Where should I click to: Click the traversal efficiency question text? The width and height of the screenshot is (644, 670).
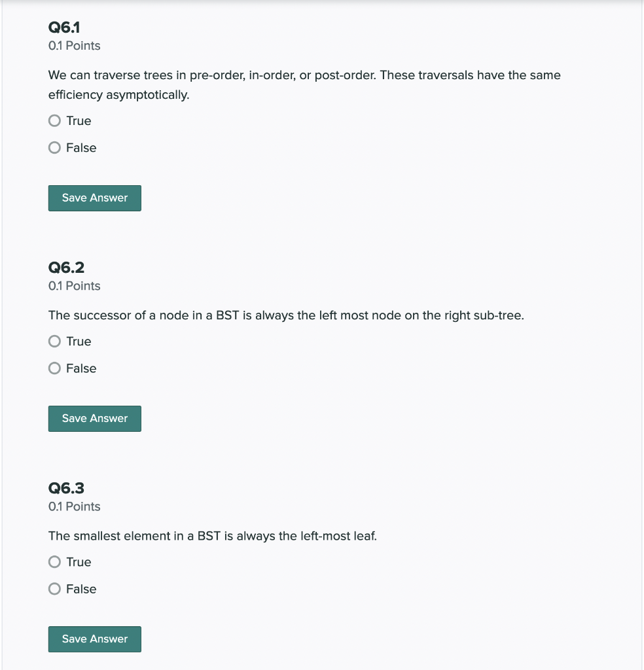[304, 75]
